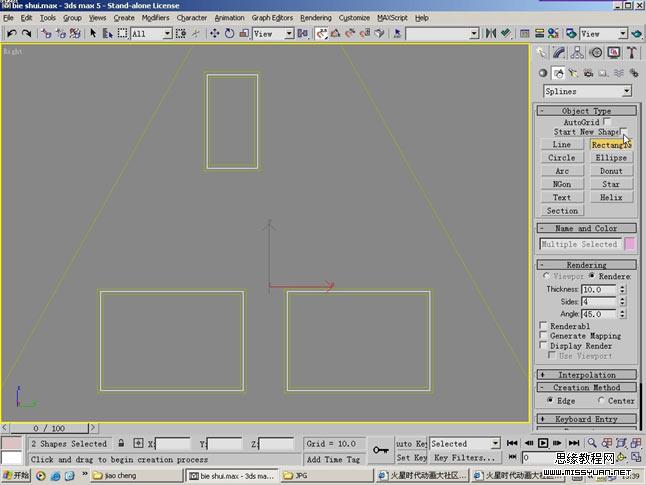
Task: Switch to Lights category icon
Action: (573, 73)
